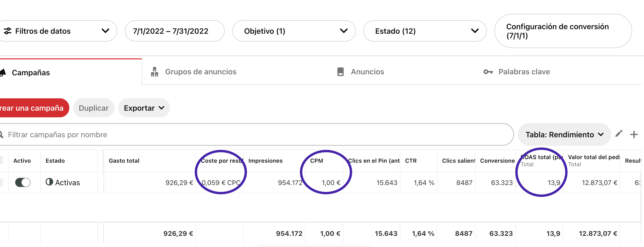The image size is (644, 247).
Task: Click the Duplicar button
Action: 94,108
